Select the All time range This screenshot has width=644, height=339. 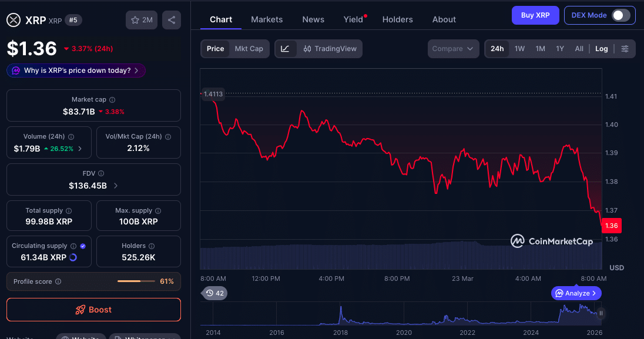(x=579, y=49)
